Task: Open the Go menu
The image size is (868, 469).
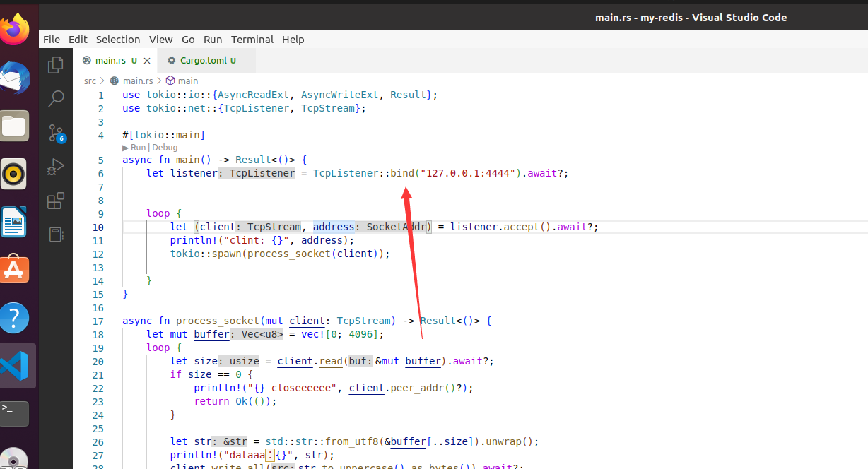Action: (188, 40)
